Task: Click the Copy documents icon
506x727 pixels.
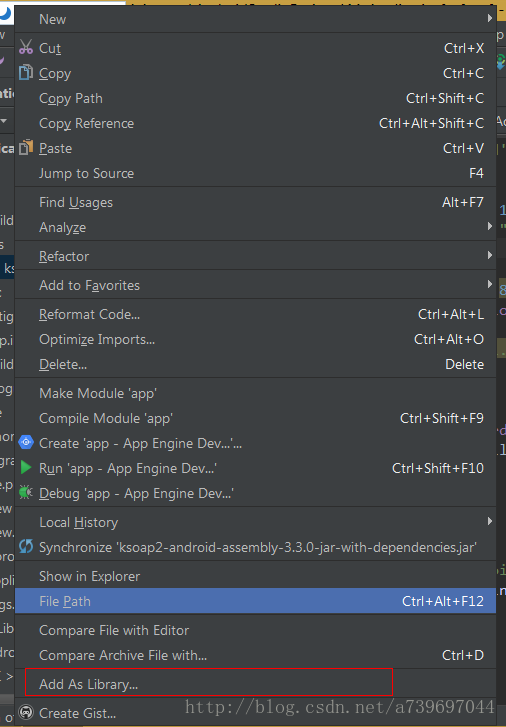Action: tap(26, 72)
